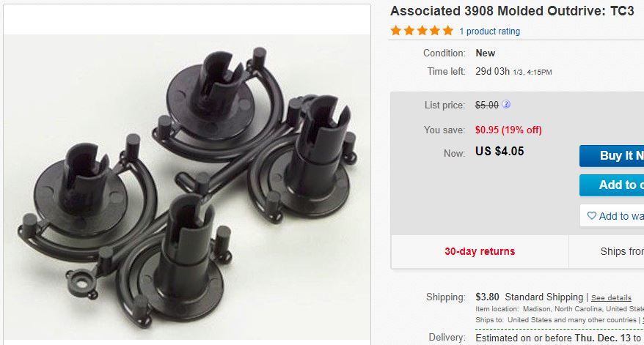
Task: Open See details shipping link
Action: point(611,298)
